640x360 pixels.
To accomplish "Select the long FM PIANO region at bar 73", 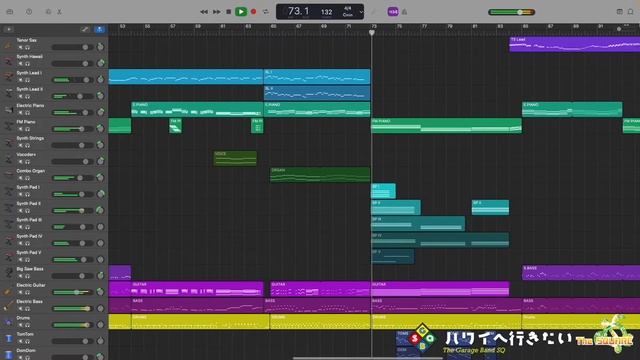I will pos(447,126).
